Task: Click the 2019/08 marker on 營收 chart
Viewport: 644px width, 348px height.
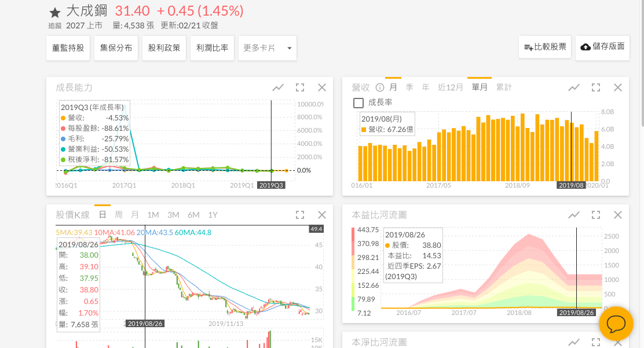Action: [x=570, y=185]
